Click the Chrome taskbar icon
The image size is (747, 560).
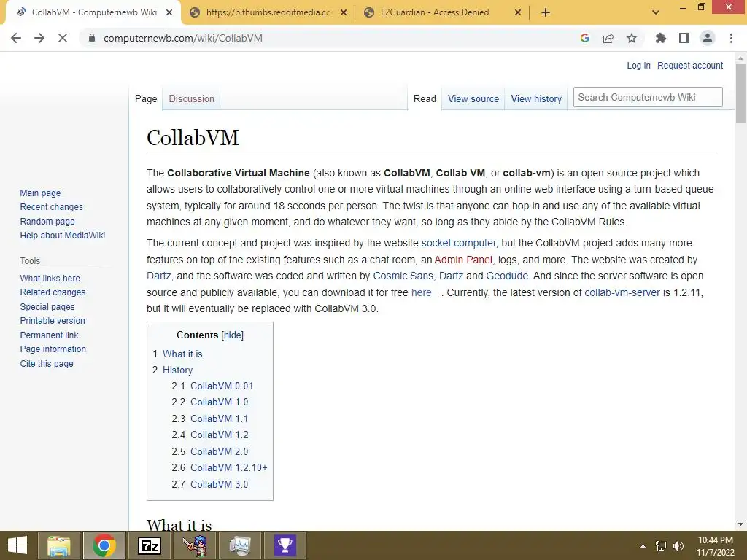click(104, 545)
